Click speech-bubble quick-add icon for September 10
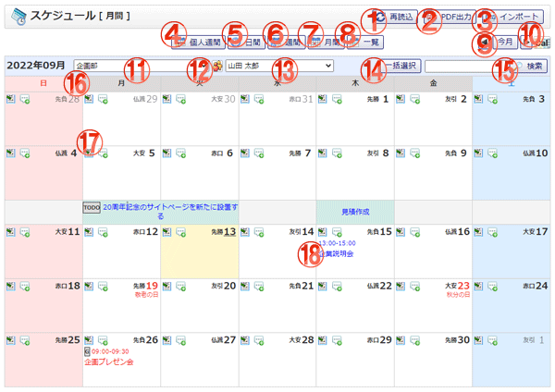 click(493, 153)
